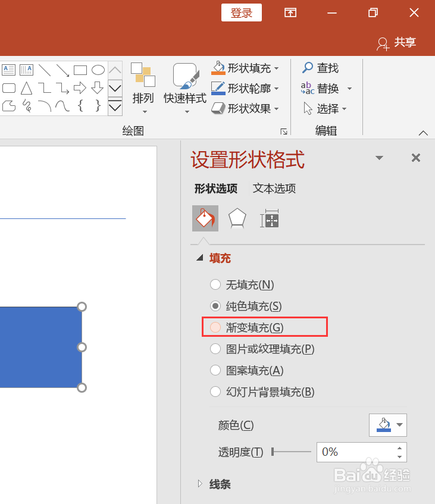Select the isosceles triangle shape
The height and width of the screenshot is (504, 435).
(26, 88)
